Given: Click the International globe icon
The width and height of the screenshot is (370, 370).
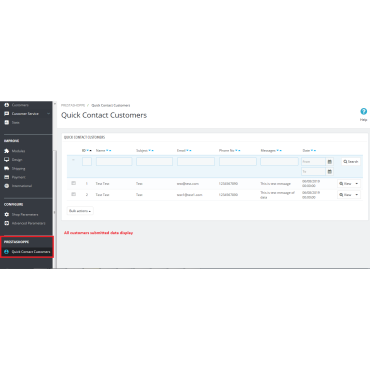Looking at the screenshot, I should (6, 186).
